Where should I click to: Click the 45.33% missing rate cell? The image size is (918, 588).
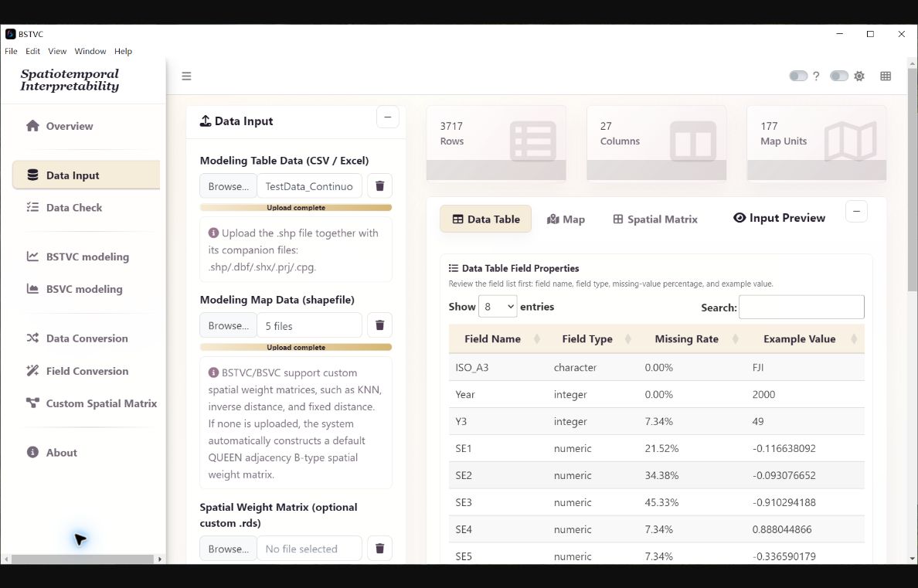692,502
